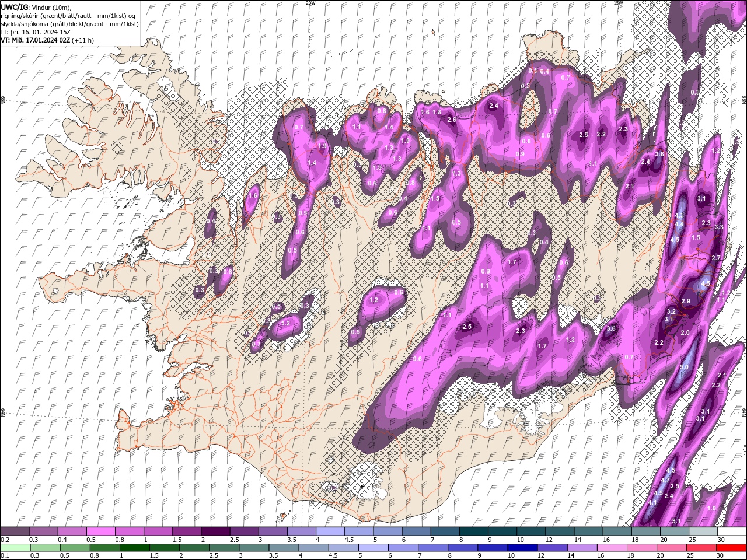Select lower legend swatch starting at 2

[194, 548]
